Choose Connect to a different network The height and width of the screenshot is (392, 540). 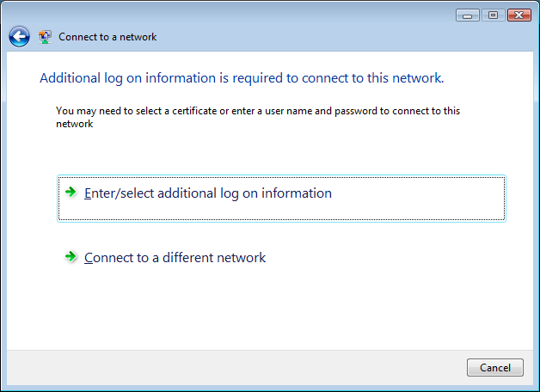pyautogui.click(x=175, y=258)
